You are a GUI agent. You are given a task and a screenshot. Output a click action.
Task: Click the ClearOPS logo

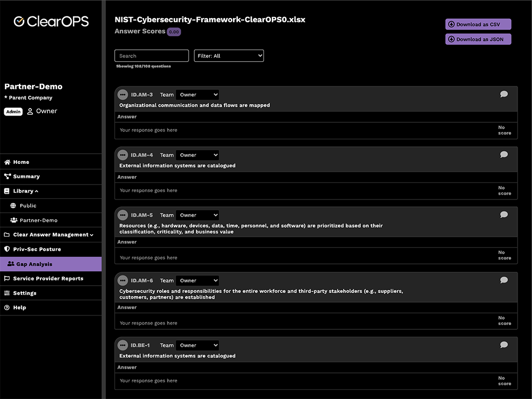51,21
